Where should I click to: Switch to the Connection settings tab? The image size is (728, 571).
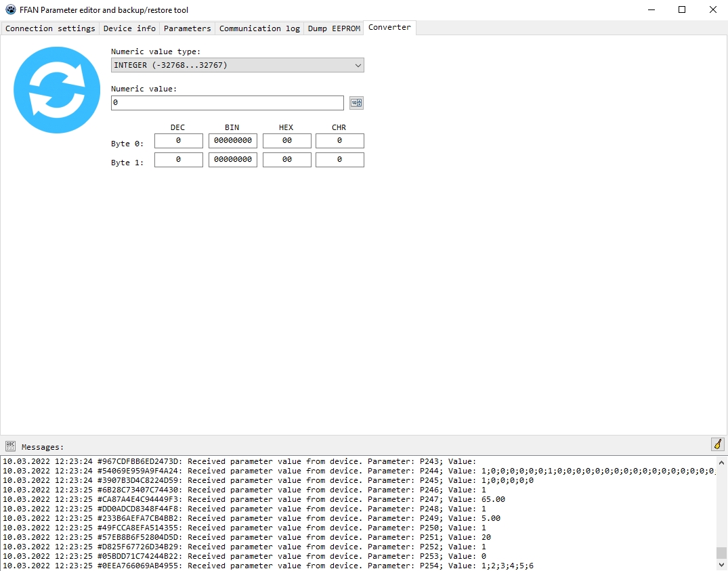(50, 28)
